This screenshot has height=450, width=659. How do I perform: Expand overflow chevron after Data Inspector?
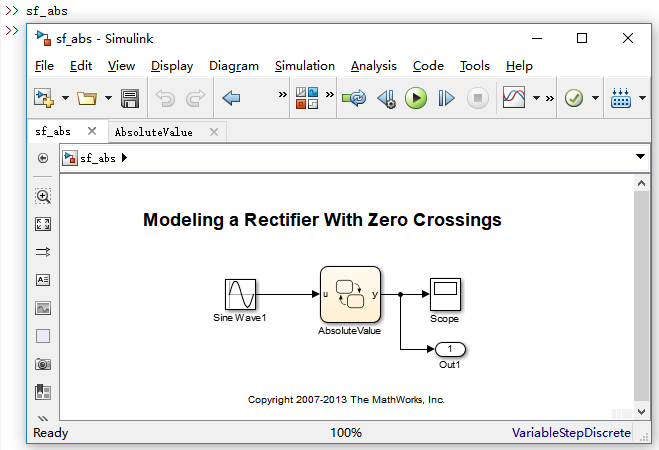click(x=550, y=99)
